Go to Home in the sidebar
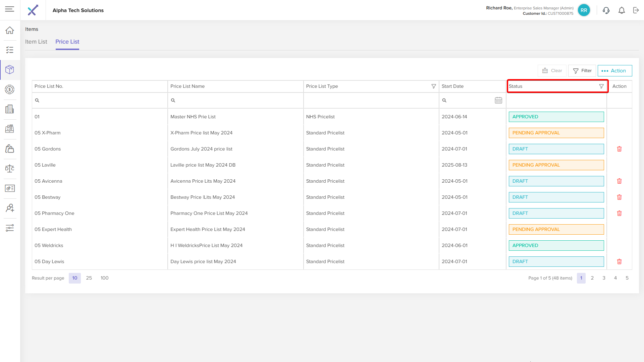This screenshot has height=362, width=644. (x=10, y=31)
